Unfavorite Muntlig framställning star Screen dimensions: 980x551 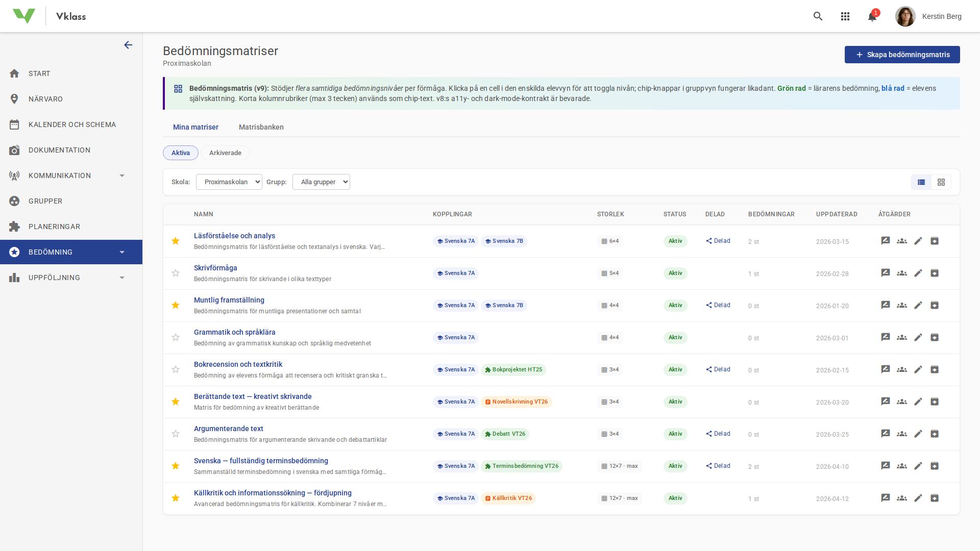tap(176, 305)
